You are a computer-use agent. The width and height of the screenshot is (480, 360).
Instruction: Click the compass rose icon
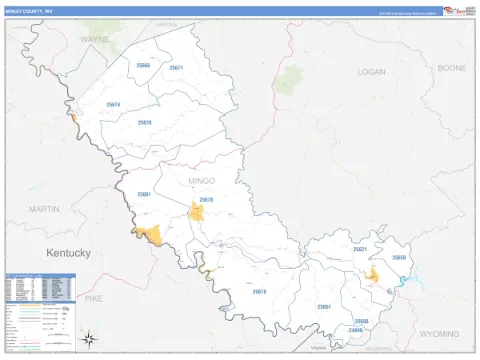pos(89,339)
